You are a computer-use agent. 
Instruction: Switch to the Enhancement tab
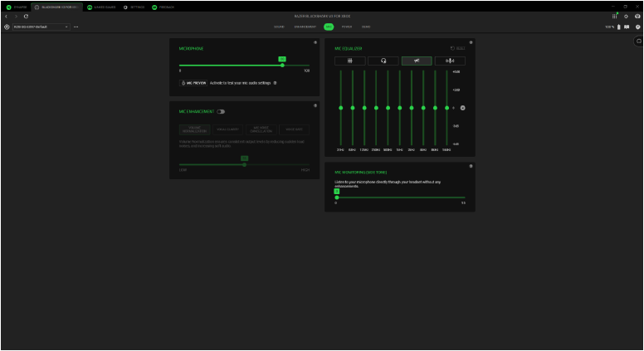(305, 27)
